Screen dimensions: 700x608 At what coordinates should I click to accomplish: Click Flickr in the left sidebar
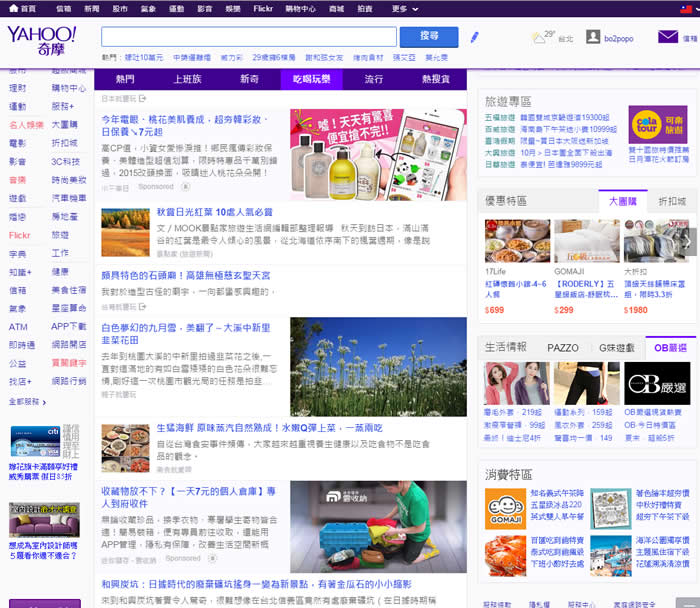point(20,235)
